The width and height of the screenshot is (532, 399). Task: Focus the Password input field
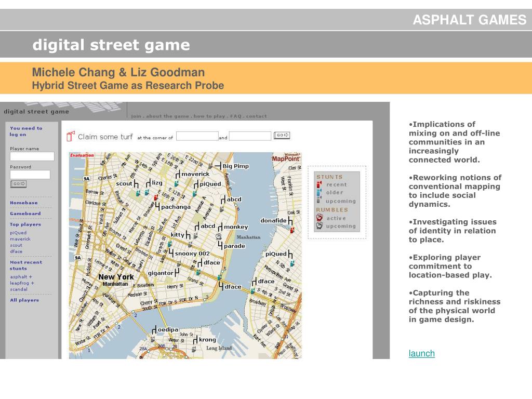pos(30,175)
